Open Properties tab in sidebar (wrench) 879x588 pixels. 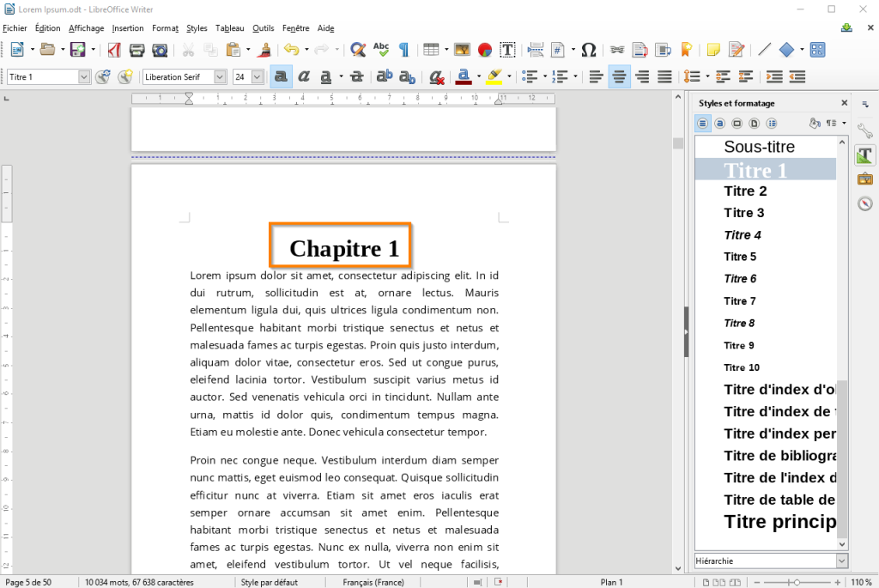(x=865, y=130)
